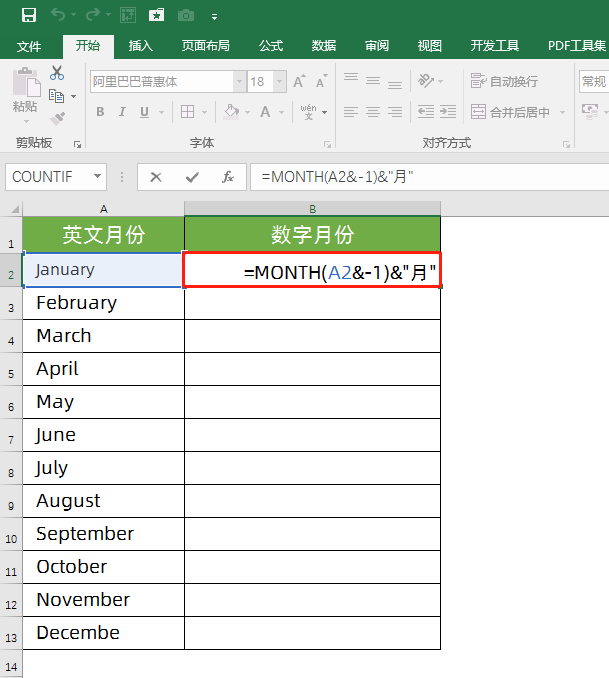Click the Format Painter brush icon
This screenshot has height=678, width=609.
pos(57,118)
